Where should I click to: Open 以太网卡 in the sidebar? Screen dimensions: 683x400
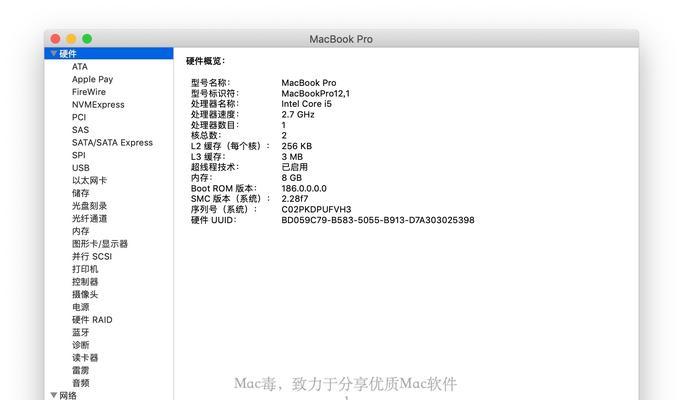click(x=89, y=180)
